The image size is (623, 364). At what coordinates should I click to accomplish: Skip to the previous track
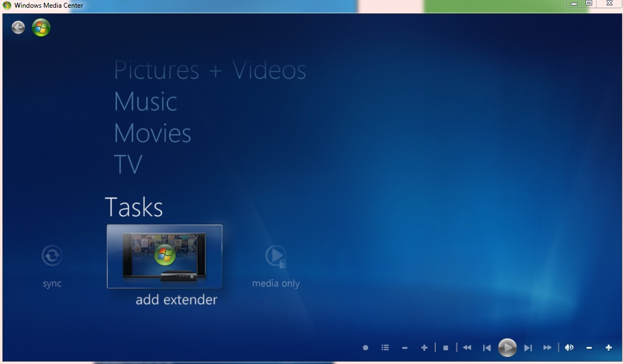click(487, 348)
